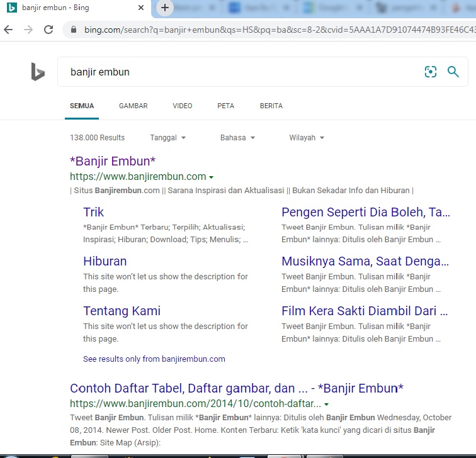This screenshot has height=458, width=476.
Task: Open 'Contoh Daftar Tabel, Daftar gambar' result
Action: [237, 388]
